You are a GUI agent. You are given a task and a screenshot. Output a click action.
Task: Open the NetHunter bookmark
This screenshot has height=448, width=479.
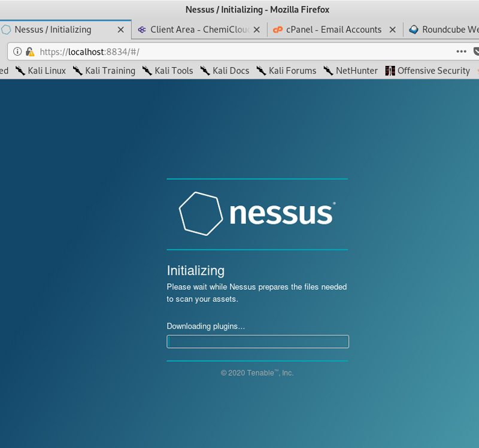click(x=350, y=71)
